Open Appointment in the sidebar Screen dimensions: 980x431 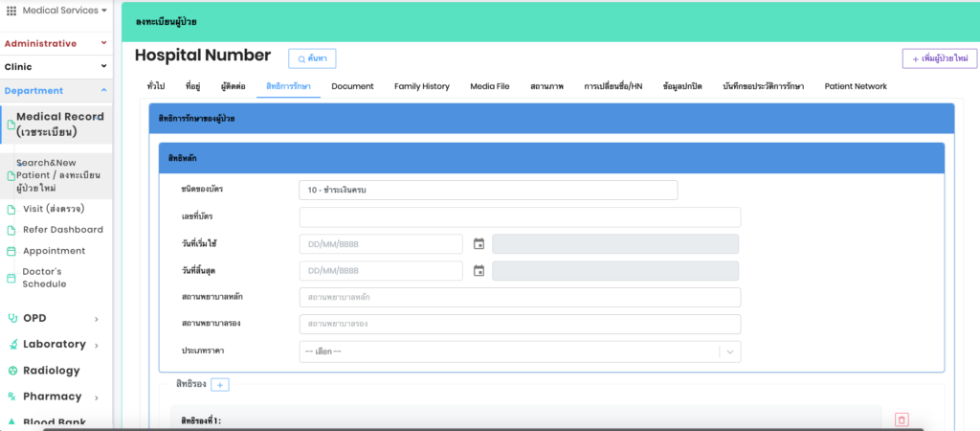[x=54, y=251]
